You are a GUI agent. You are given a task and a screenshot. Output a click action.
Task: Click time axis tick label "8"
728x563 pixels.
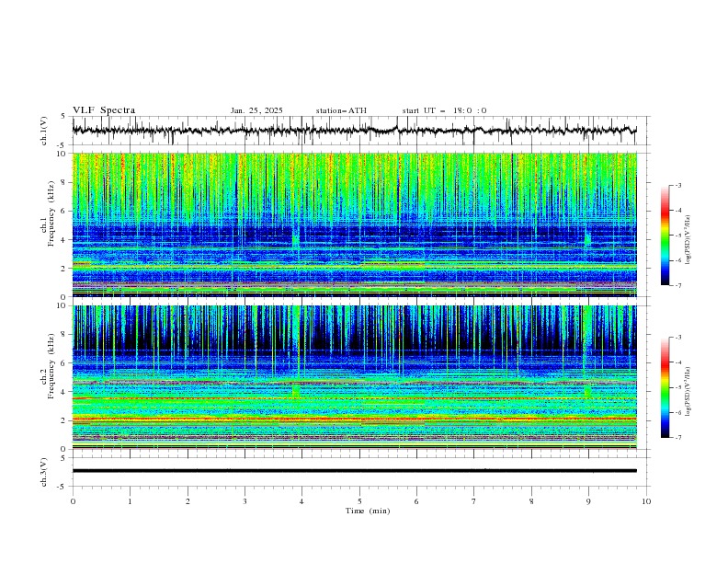click(x=531, y=501)
